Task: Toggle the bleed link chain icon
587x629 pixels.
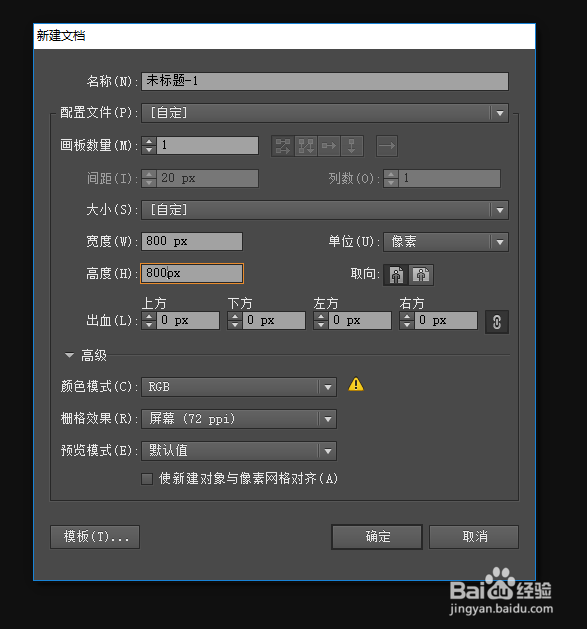Action: (497, 322)
